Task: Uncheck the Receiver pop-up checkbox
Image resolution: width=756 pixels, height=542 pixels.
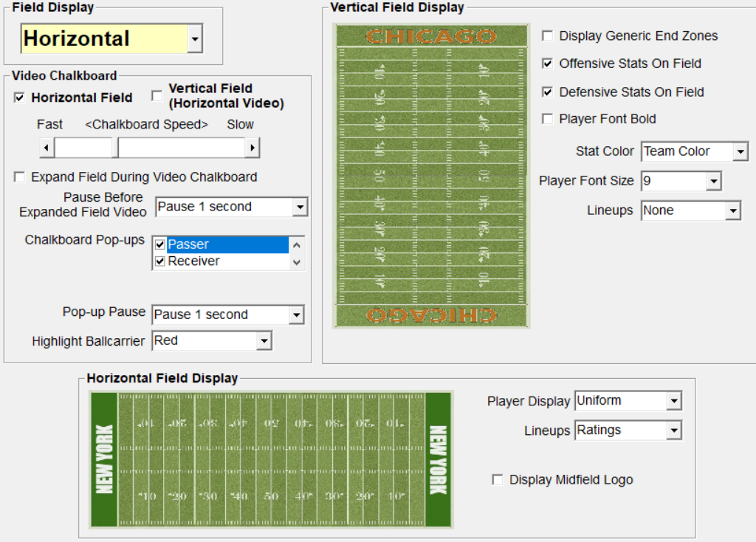Action: (160, 261)
